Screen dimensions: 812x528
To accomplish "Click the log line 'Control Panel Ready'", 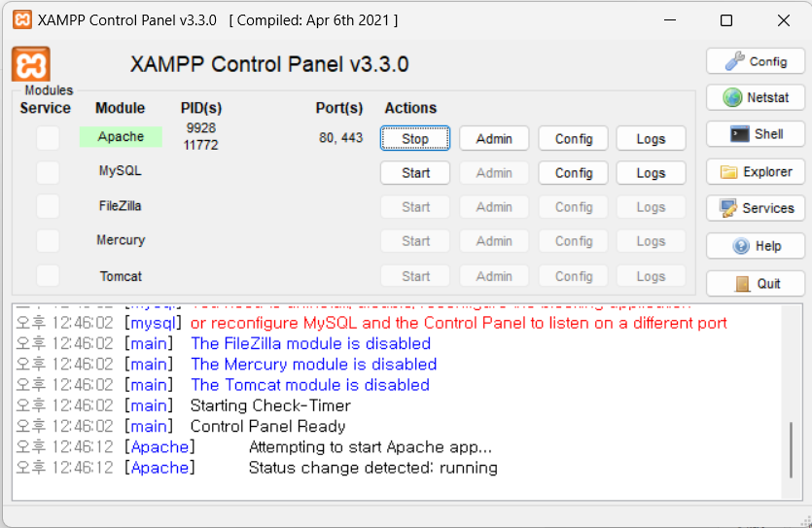I will coord(267,426).
